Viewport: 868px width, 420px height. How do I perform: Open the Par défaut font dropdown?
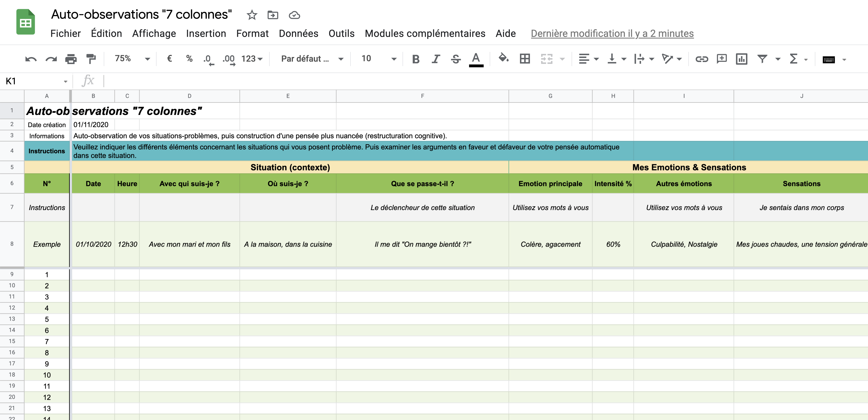point(312,59)
